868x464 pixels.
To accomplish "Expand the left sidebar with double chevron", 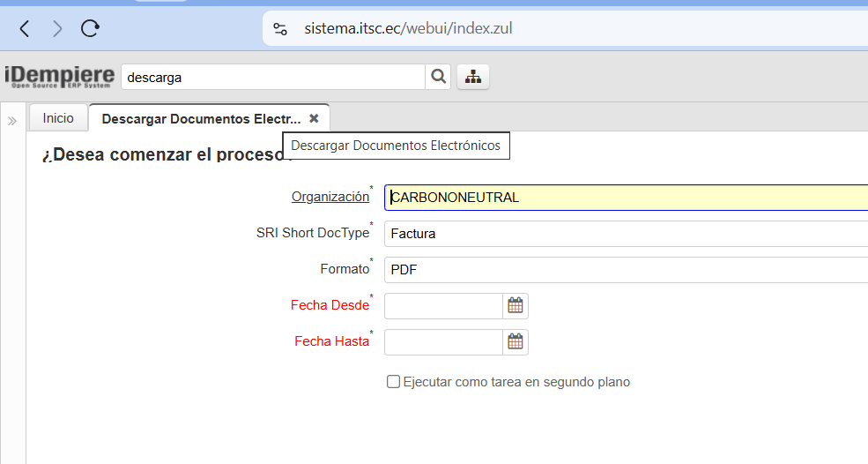I will [x=12, y=121].
